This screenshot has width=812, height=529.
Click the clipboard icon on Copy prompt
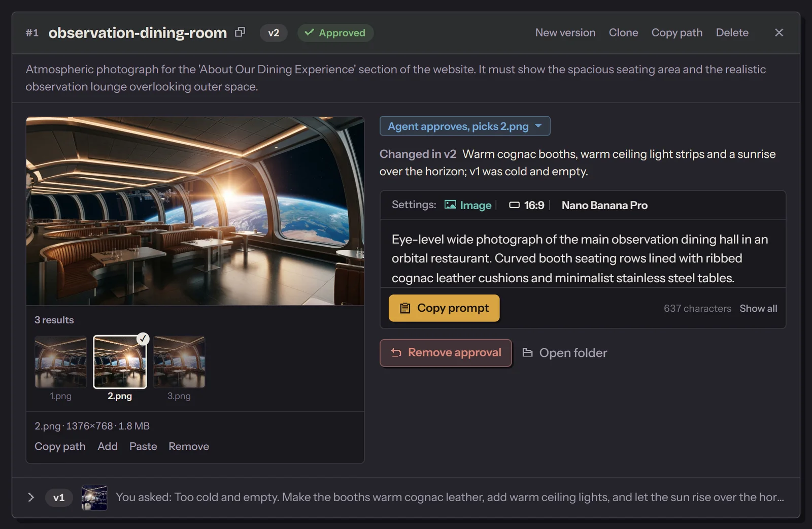point(405,308)
